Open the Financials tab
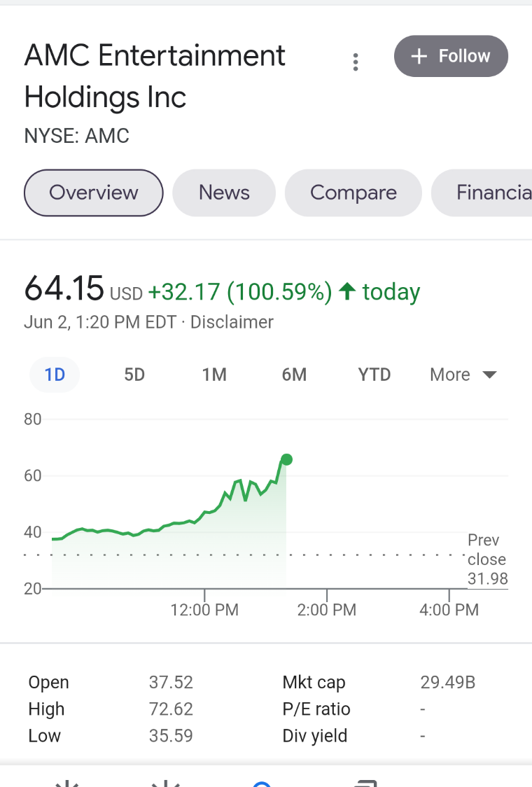 482,193
